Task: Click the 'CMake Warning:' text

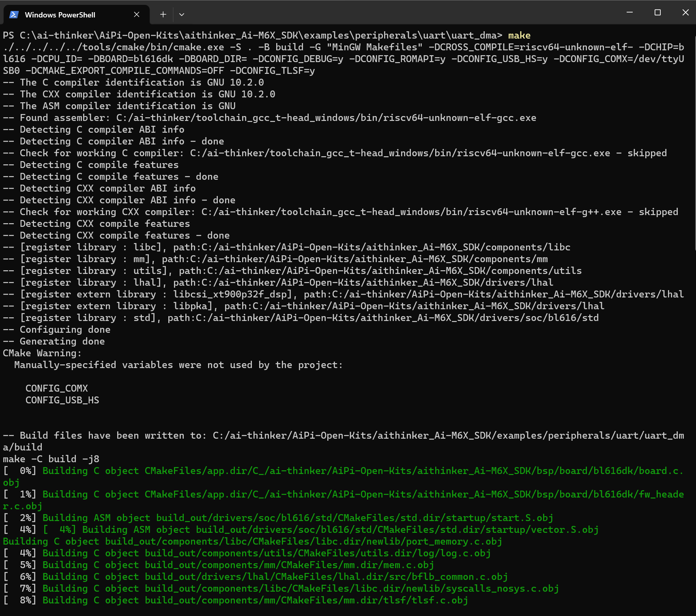Action: tap(42, 353)
